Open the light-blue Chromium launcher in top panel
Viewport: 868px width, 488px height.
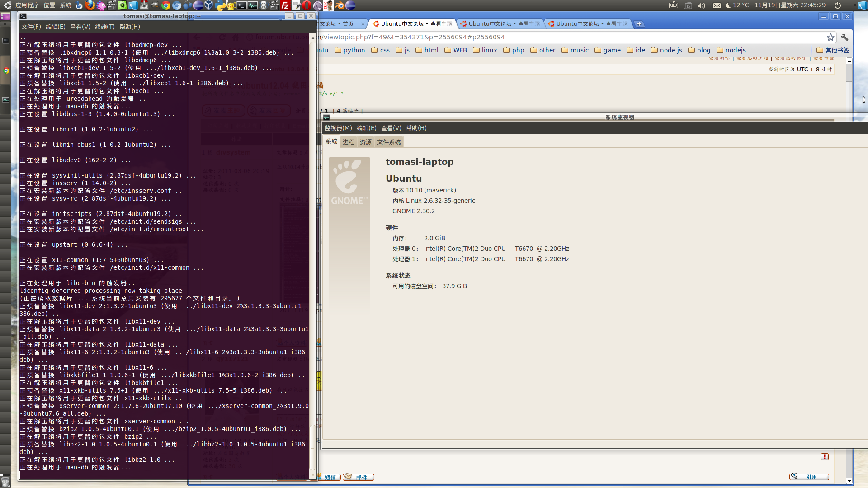[x=177, y=5]
